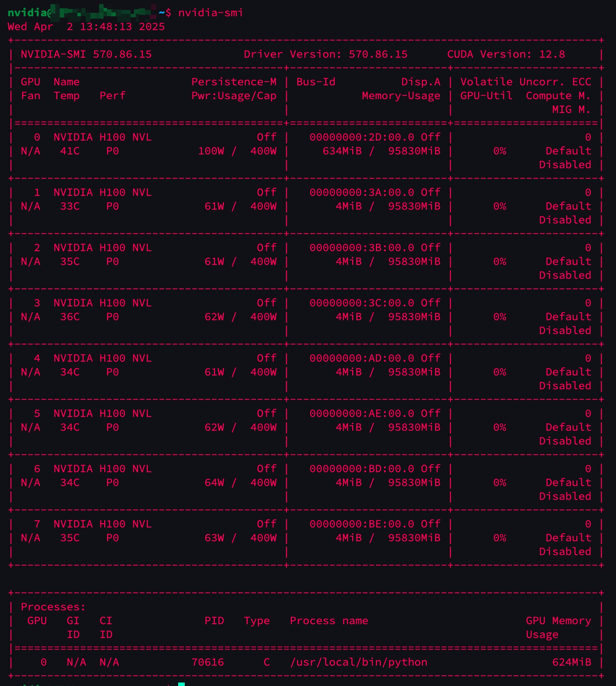Click the PID column header
This screenshot has height=686, width=616.
[x=214, y=621]
